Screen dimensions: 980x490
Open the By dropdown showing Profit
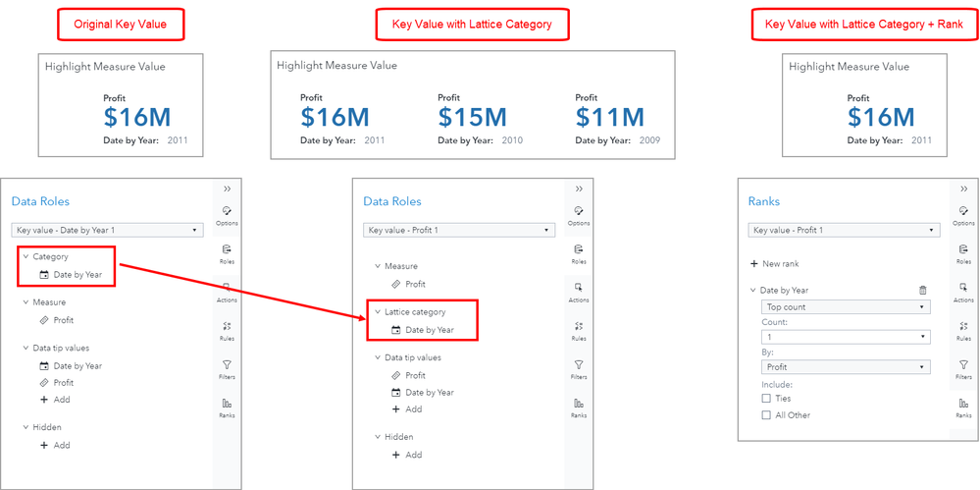[846, 366]
